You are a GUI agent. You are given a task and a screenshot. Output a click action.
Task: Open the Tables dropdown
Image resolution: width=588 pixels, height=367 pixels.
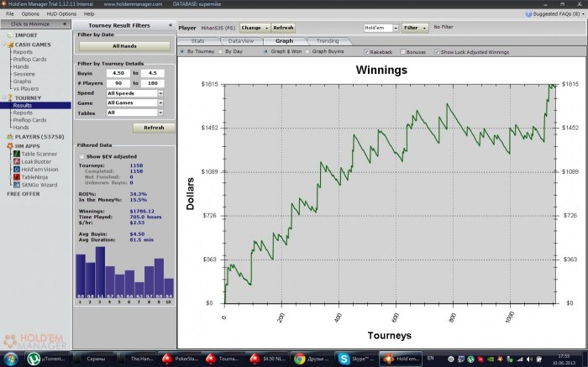[160, 113]
